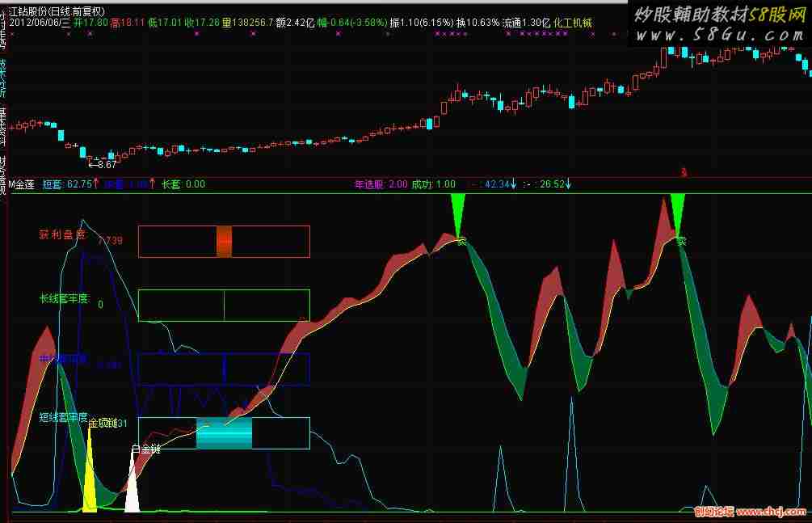This screenshot has width=812, height=523.
Task: Click the 短套: 62.75 indicator value
Action: pyautogui.click(x=70, y=184)
